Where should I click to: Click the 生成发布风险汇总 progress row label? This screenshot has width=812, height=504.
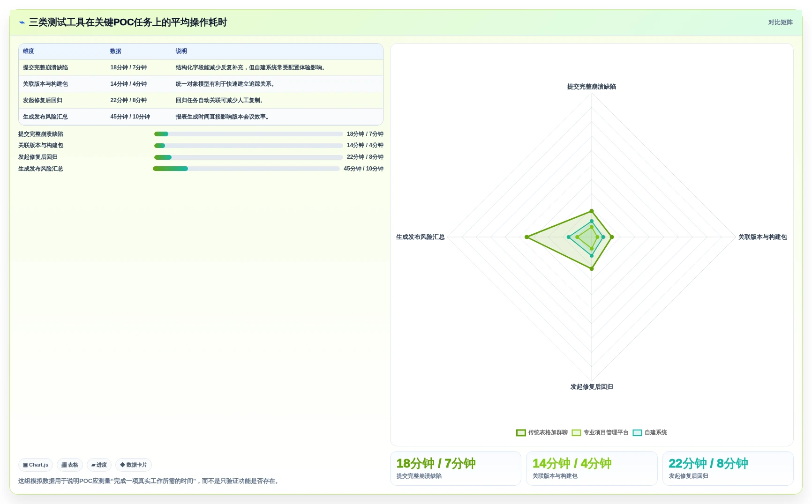click(x=41, y=169)
